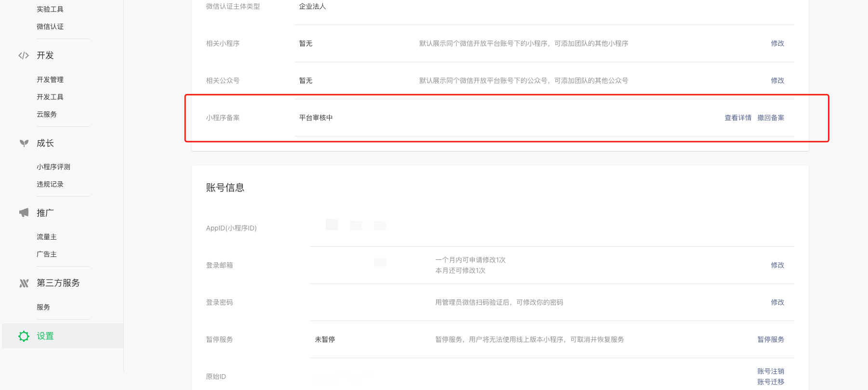Select 云服务 menu item

pos(47,114)
